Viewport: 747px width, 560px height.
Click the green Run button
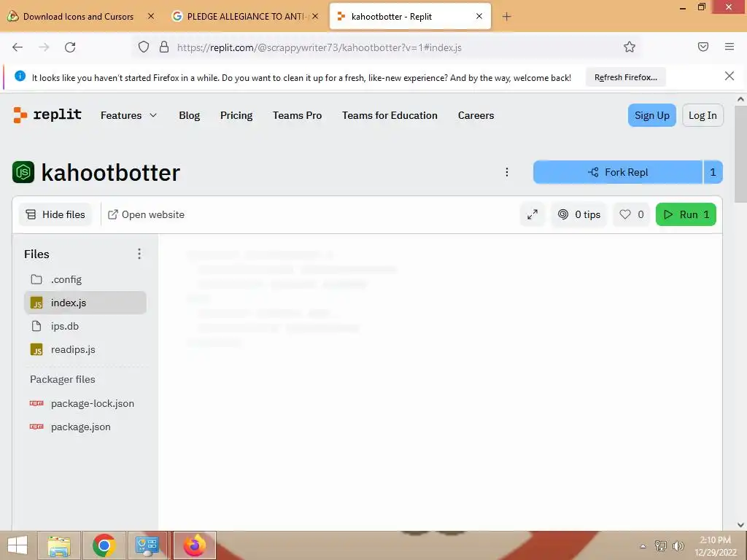[686, 215]
